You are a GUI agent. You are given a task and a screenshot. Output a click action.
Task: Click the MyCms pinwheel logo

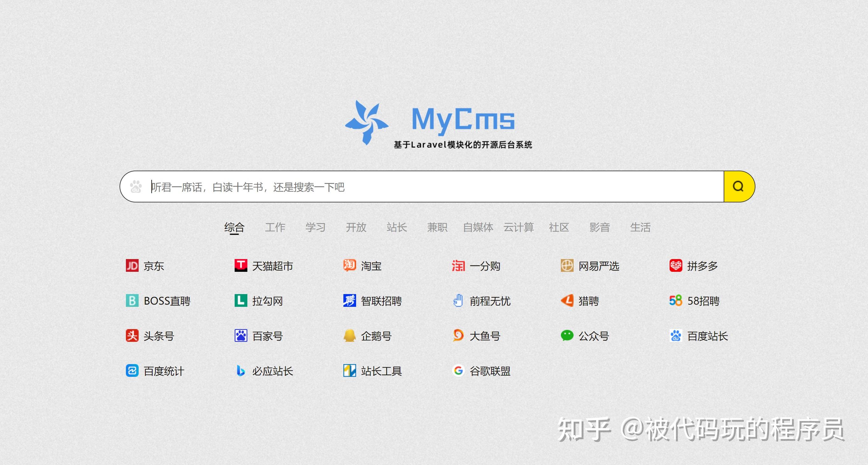(367, 122)
